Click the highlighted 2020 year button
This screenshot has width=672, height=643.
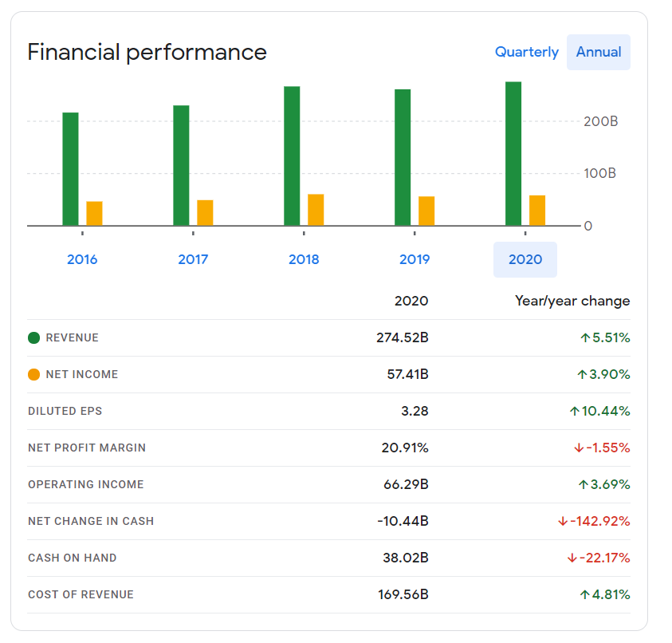(x=525, y=259)
